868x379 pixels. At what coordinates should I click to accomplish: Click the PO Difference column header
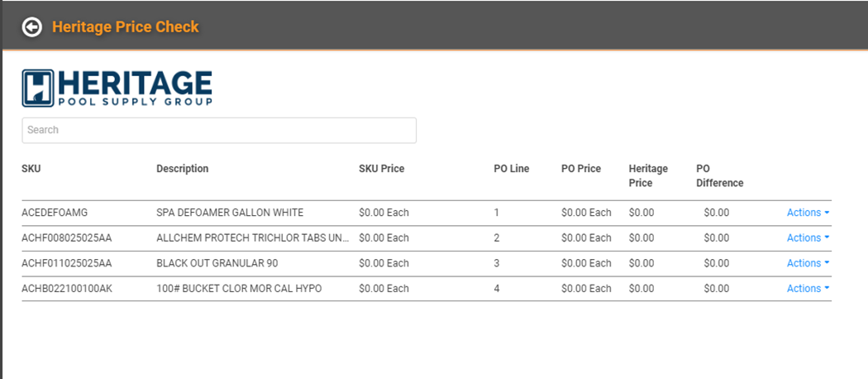[720, 175]
